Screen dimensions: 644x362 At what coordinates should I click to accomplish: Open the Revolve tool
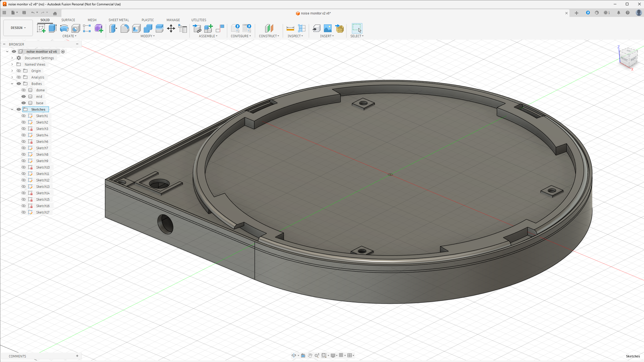pos(64,28)
